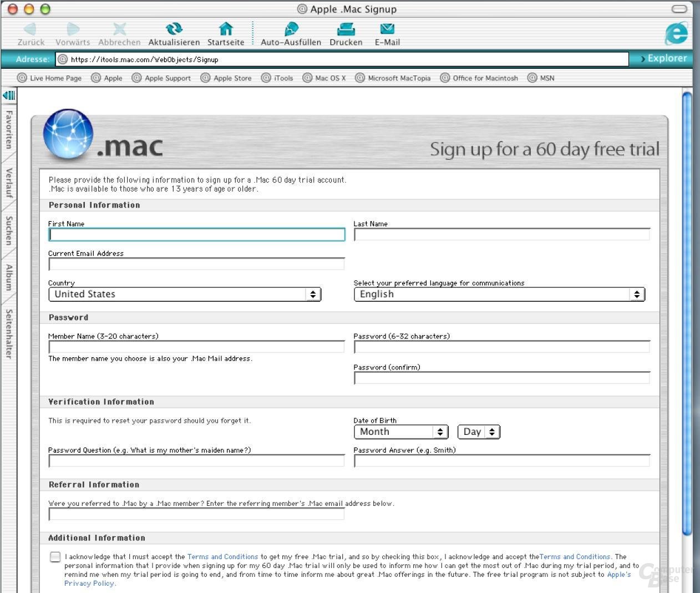Open the Apple bookmark
The image size is (700, 593).
tap(107, 78)
